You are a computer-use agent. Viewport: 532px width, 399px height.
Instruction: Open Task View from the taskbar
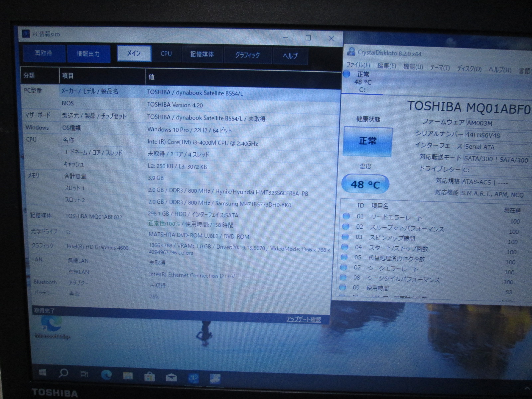(84, 374)
